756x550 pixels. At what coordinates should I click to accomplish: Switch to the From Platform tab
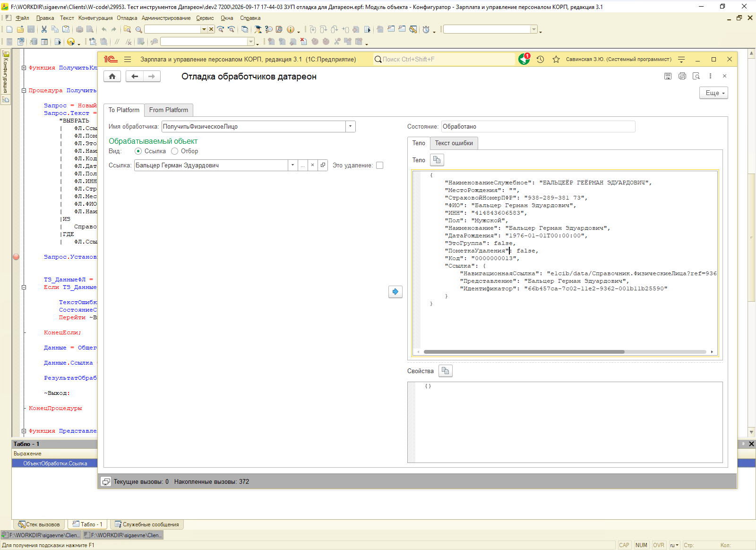[169, 110]
